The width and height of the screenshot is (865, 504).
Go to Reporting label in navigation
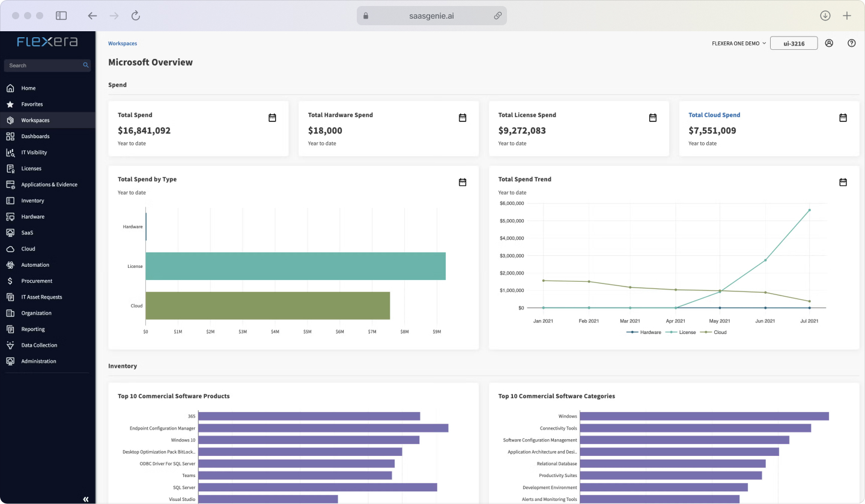tap(33, 329)
